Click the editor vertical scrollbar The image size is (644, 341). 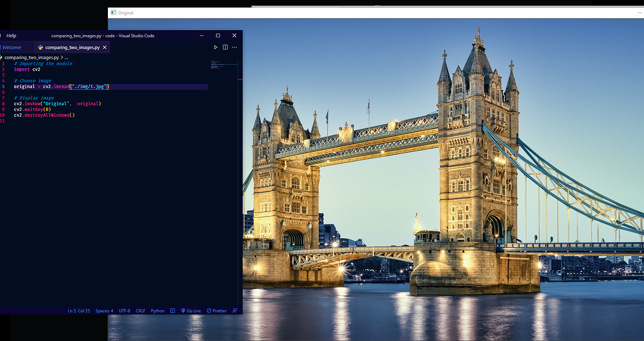click(240, 183)
